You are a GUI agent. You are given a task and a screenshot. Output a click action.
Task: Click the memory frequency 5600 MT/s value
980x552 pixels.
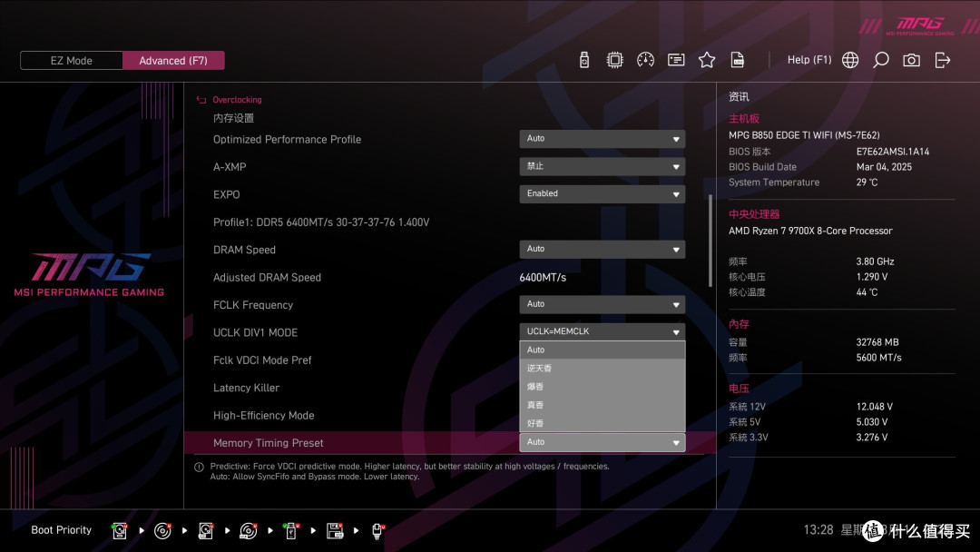click(878, 358)
